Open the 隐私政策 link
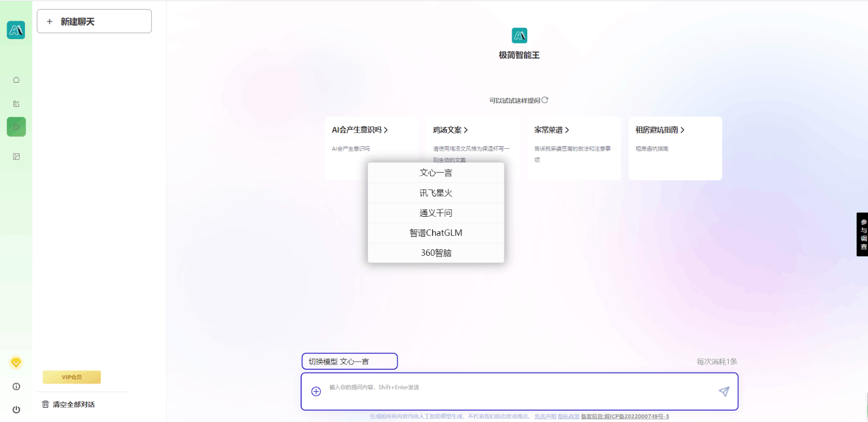Screen dimensions: 868x422 click(569, 417)
